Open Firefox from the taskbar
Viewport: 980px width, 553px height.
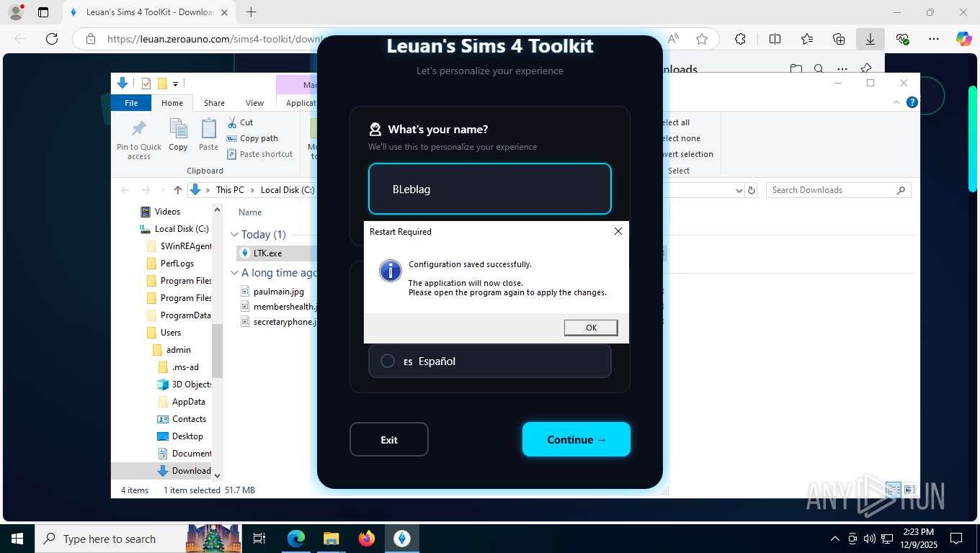[x=367, y=539]
